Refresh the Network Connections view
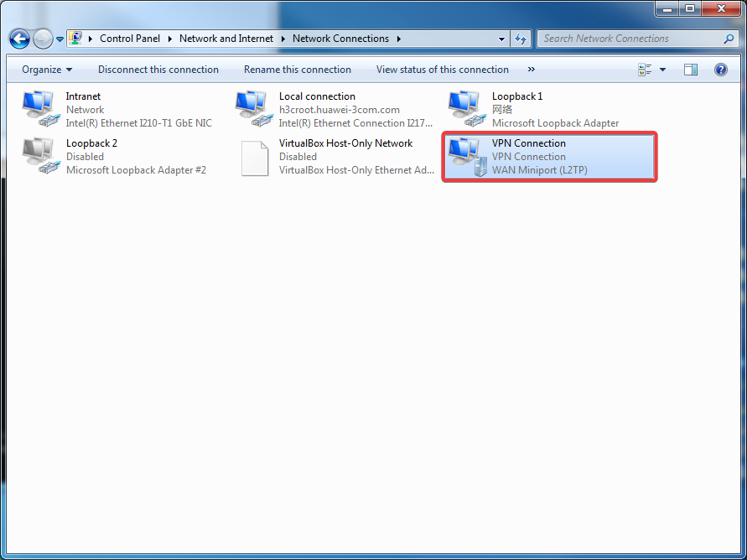 click(x=521, y=39)
